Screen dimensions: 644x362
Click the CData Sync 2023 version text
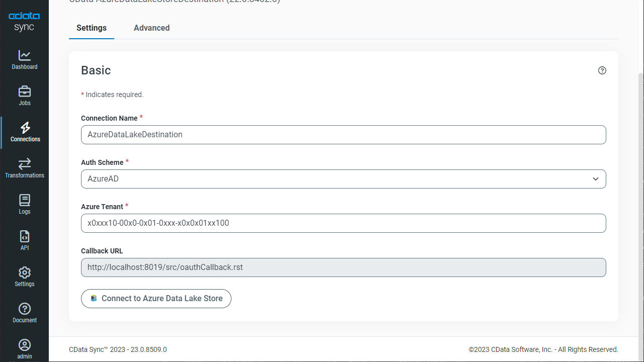[x=118, y=349]
